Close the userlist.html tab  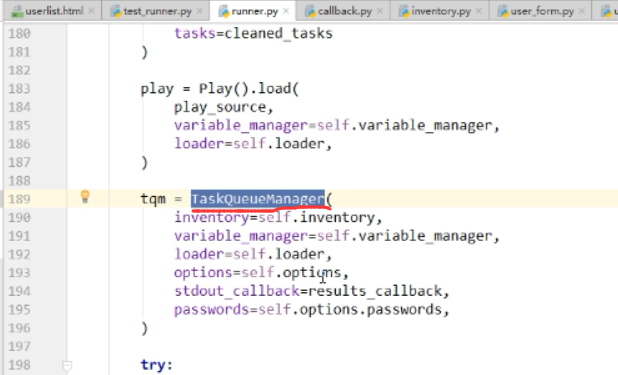pyautogui.click(x=91, y=11)
